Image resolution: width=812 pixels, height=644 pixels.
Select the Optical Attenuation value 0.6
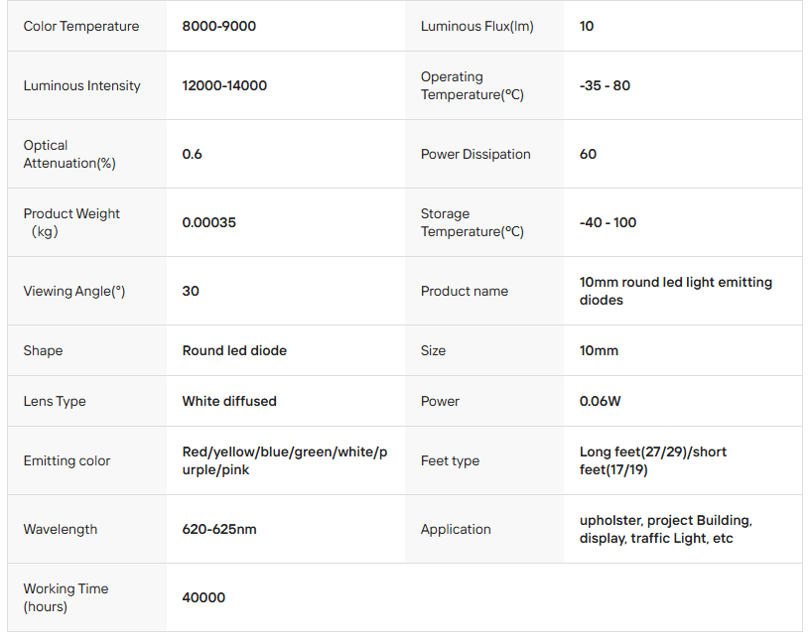193,154
